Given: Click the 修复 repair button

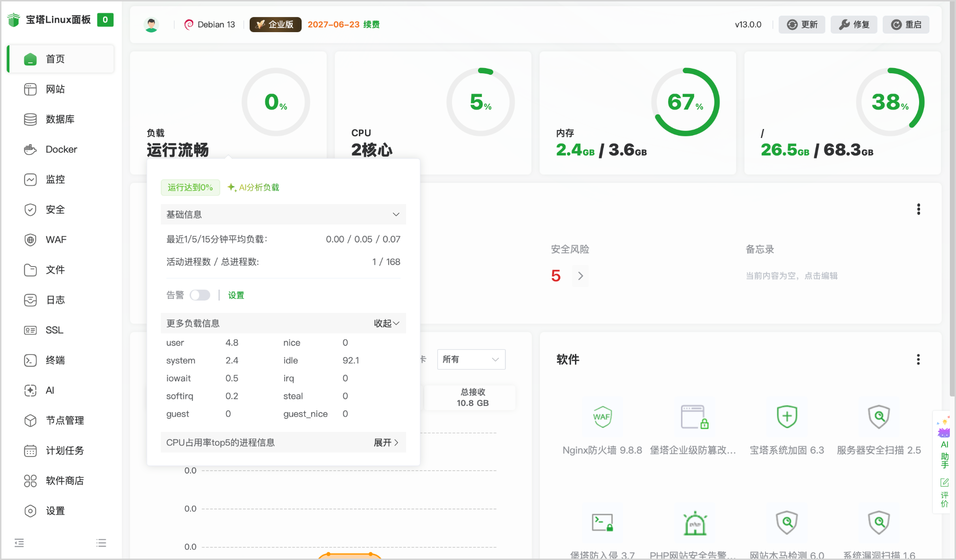Looking at the screenshot, I should (854, 25).
